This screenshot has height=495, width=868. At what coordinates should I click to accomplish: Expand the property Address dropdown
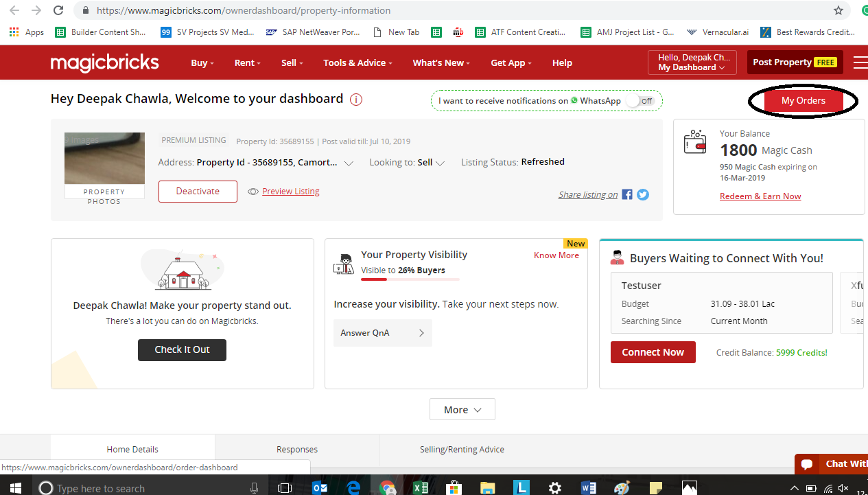pos(349,163)
